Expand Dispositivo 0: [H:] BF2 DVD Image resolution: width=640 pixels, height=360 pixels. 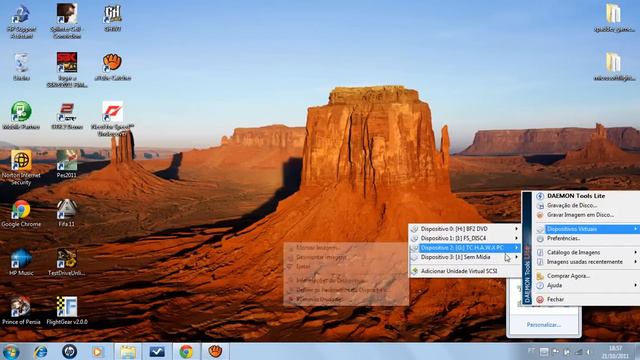pyautogui.click(x=465, y=229)
